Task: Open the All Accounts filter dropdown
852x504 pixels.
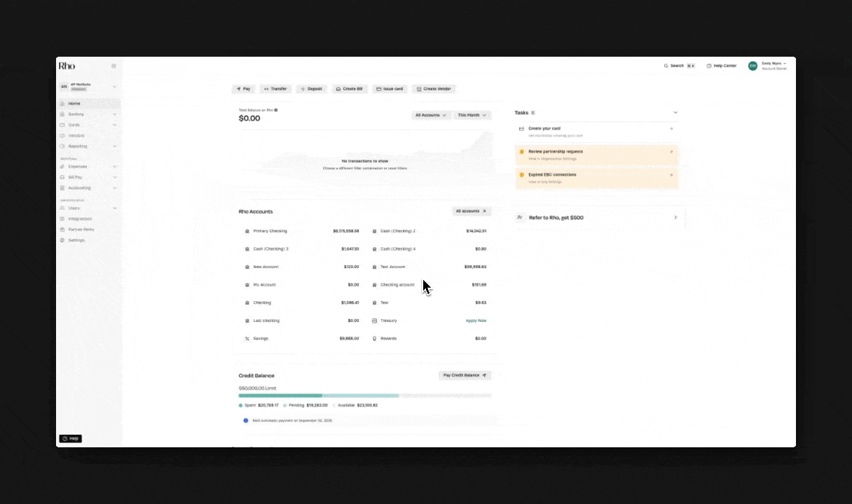Action: pos(430,115)
